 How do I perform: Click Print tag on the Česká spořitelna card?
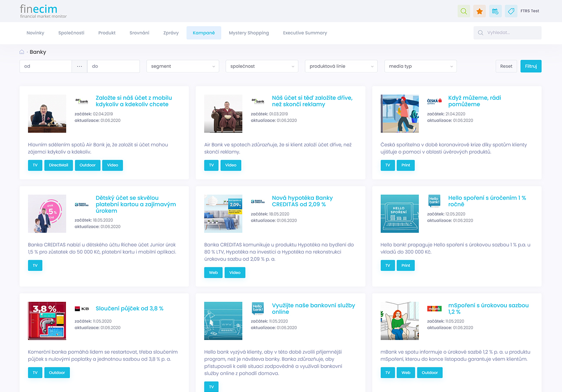click(x=406, y=165)
